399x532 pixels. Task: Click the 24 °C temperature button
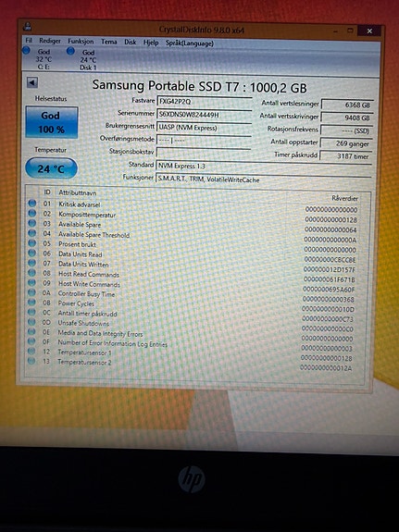pos(51,168)
